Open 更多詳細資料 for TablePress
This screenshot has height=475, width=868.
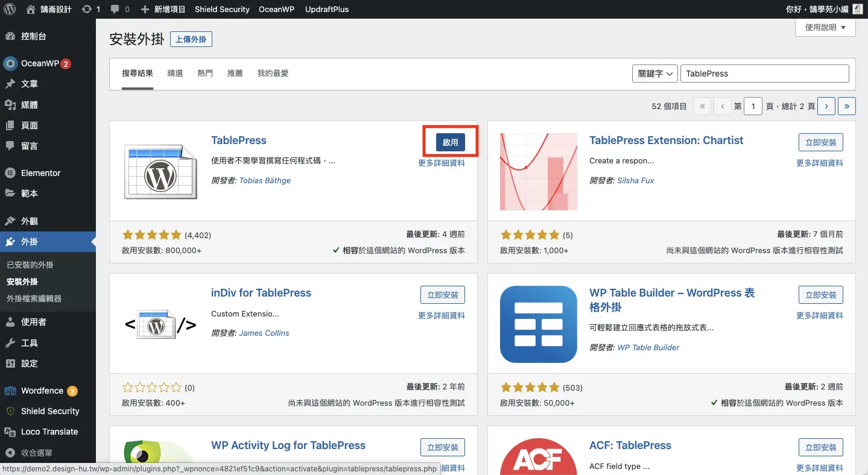click(442, 163)
